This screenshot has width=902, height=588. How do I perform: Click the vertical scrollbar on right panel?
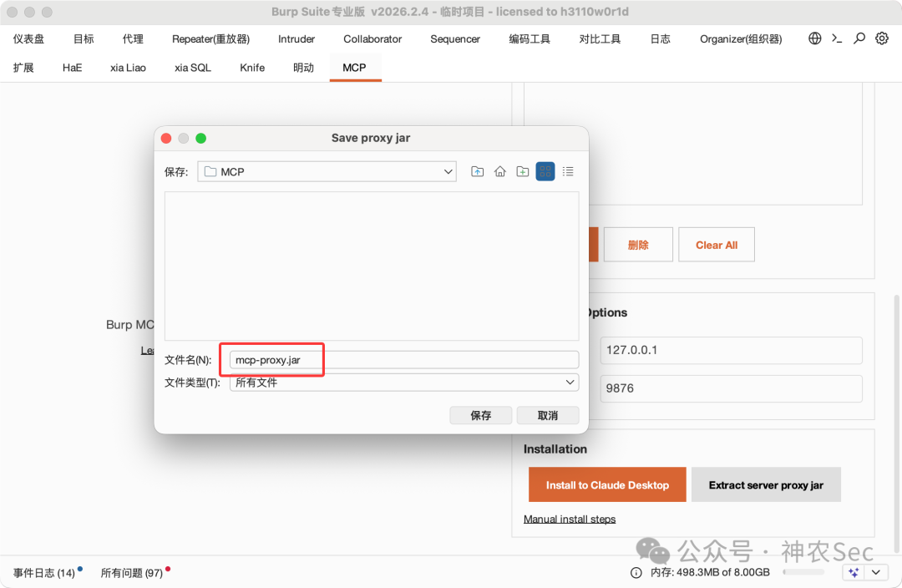pyautogui.click(x=897, y=423)
